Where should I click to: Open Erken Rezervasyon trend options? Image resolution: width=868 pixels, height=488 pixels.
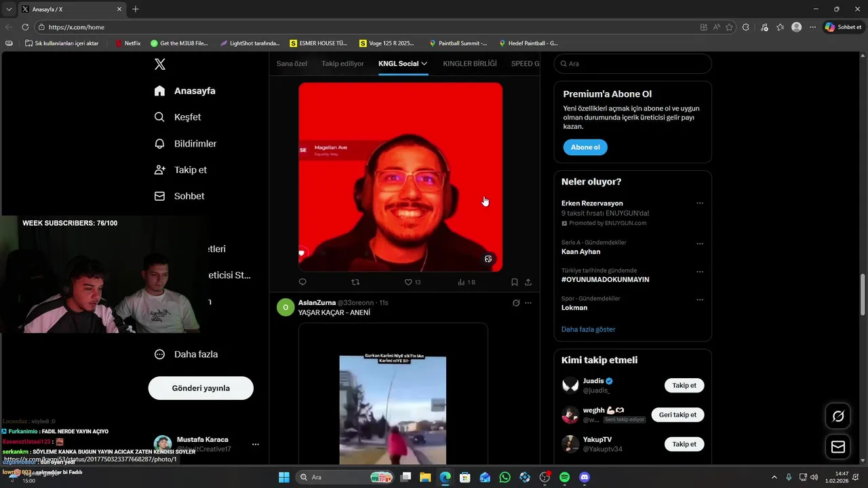click(x=700, y=203)
